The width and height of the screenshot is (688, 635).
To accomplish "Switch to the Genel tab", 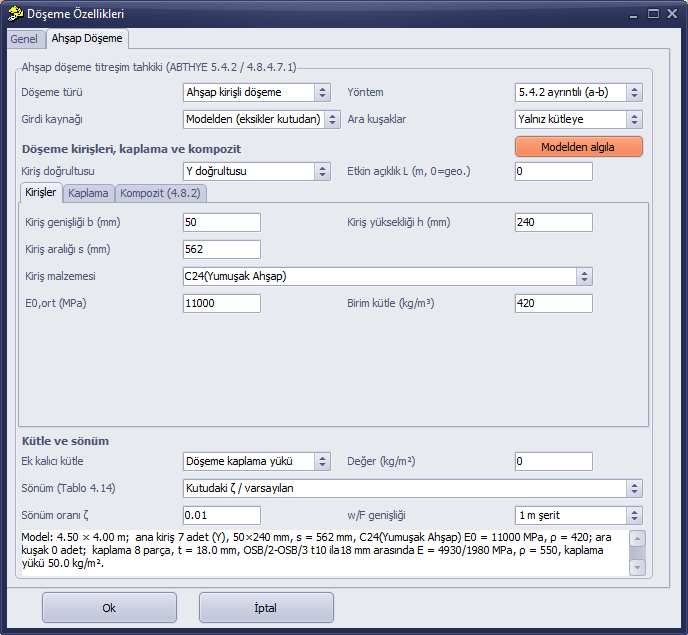I will point(25,39).
